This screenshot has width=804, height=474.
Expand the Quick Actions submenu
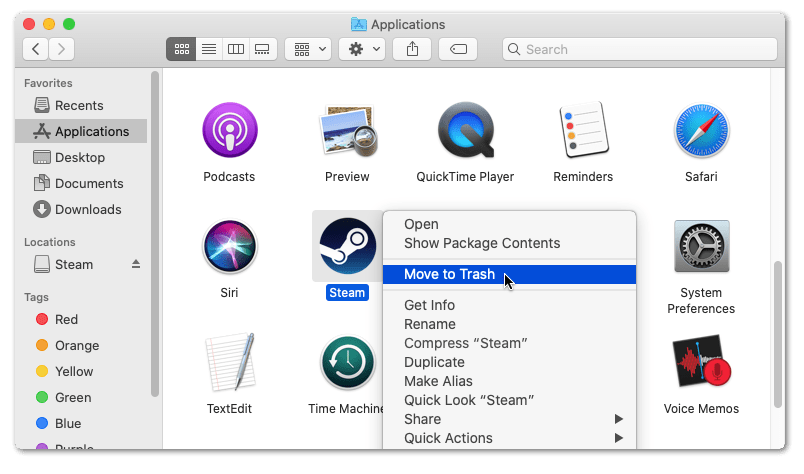(x=509, y=438)
